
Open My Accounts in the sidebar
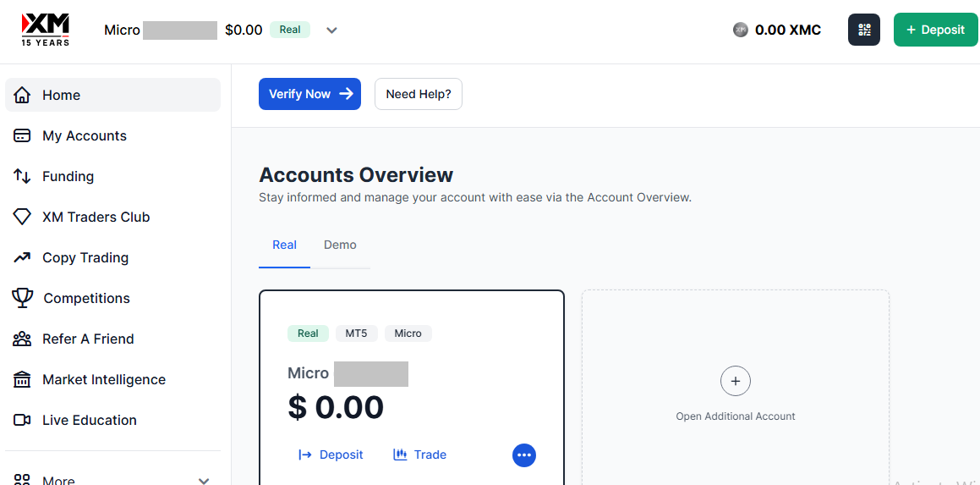(x=85, y=135)
